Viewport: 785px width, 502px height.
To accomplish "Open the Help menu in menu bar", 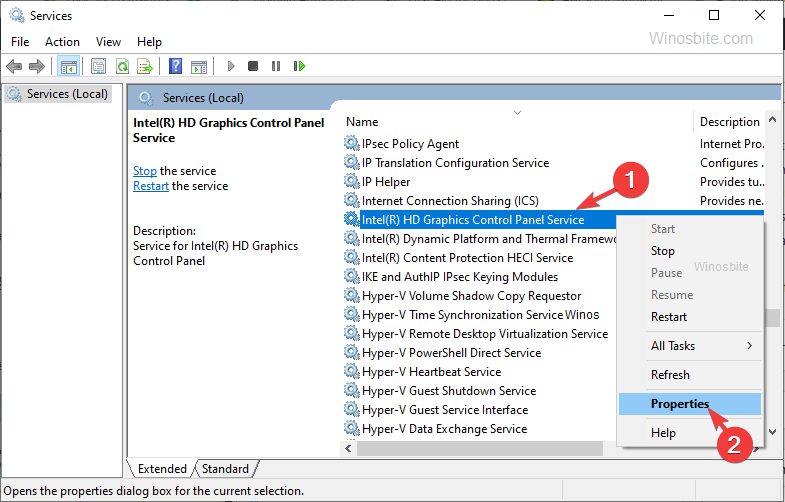I will click(x=149, y=42).
